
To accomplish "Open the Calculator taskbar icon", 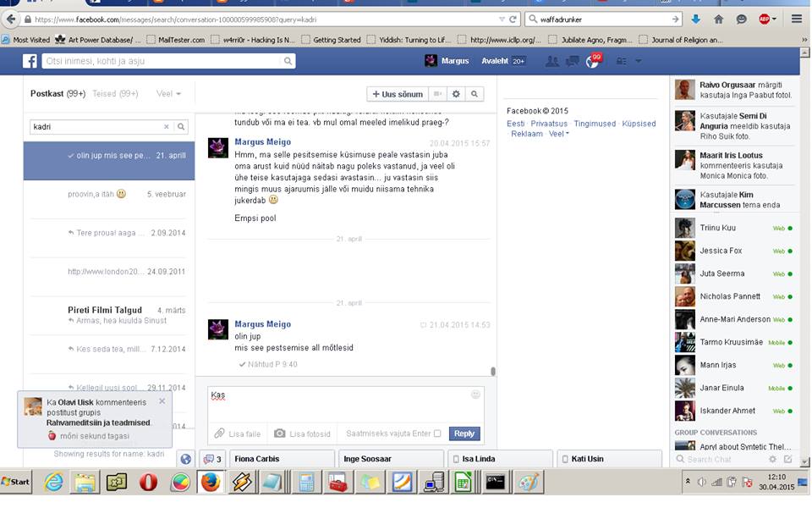I will 306,482.
